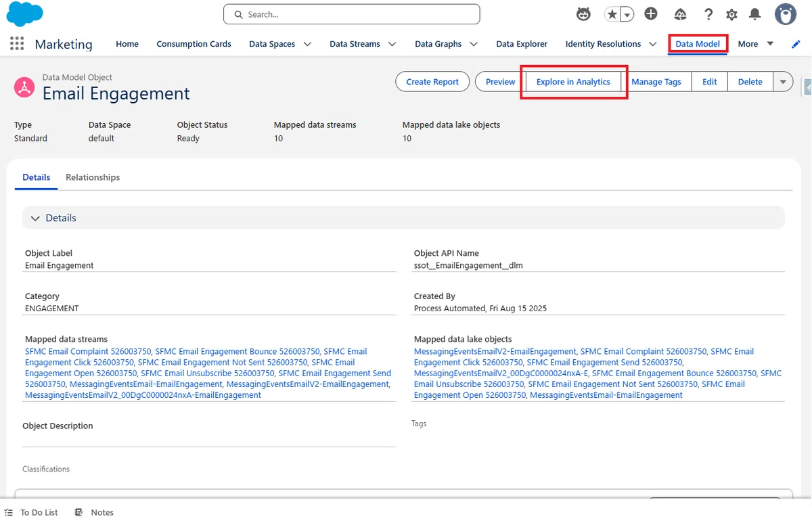The width and height of the screenshot is (812, 523).
Task: Click the pencil icon to edit the navigation bar
Action: [x=796, y=44]
